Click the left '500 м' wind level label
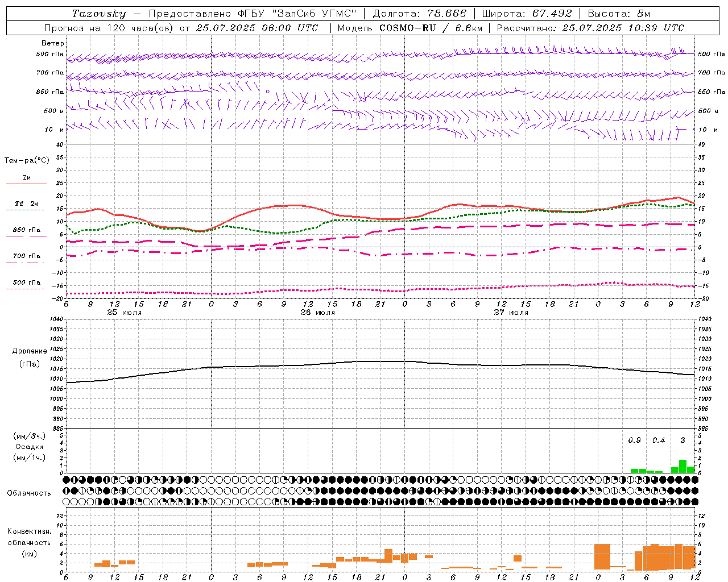 click(54, 111)
